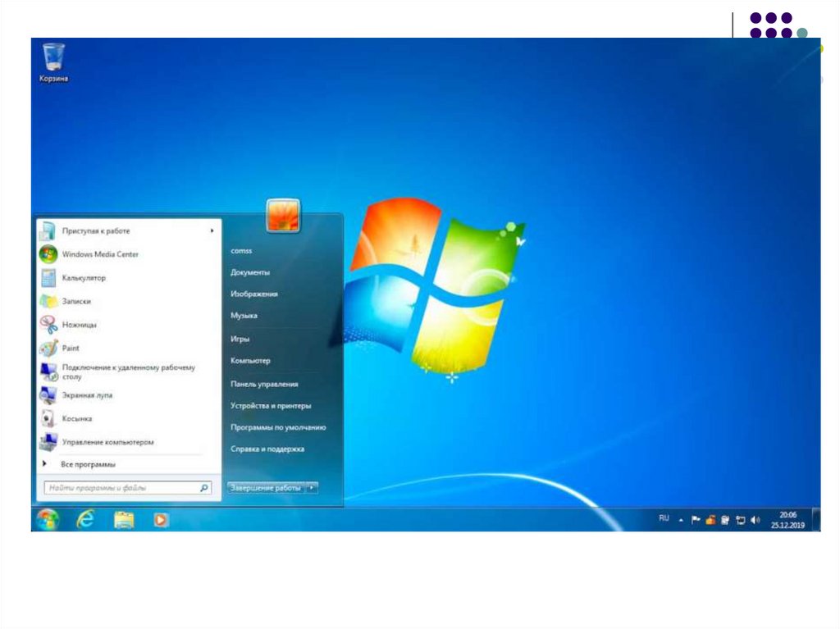Open Компьютер from the Start menu
The height and width of the screenshot is (629, 840).
tap(250, 361)
